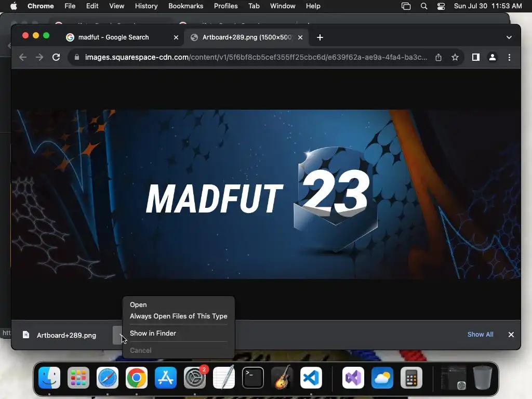Screen dimensions: 532x399
Task: Click the MADFUT 23 banner image
Action: click(266, 194)
